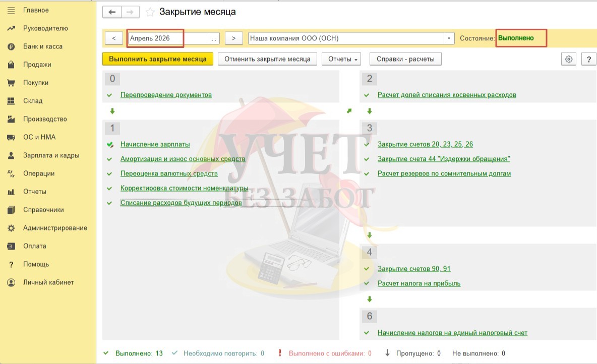Open the Продажи sidebar section

37,65
